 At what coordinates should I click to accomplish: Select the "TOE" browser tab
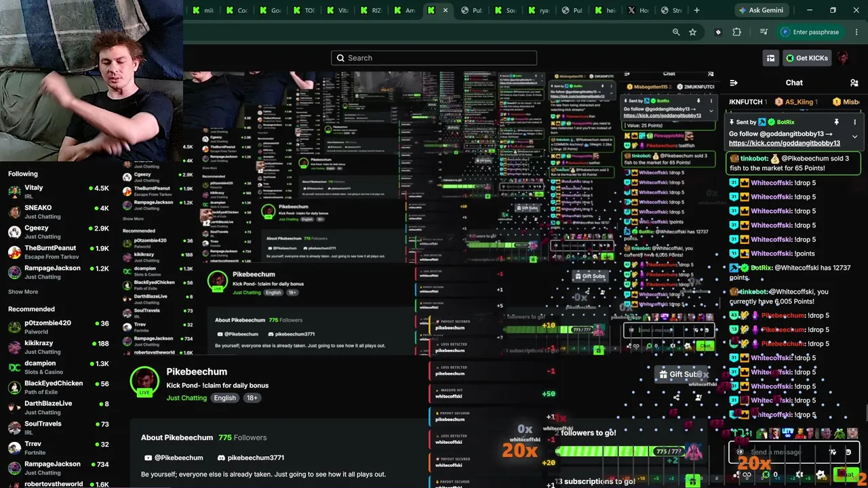304,10
